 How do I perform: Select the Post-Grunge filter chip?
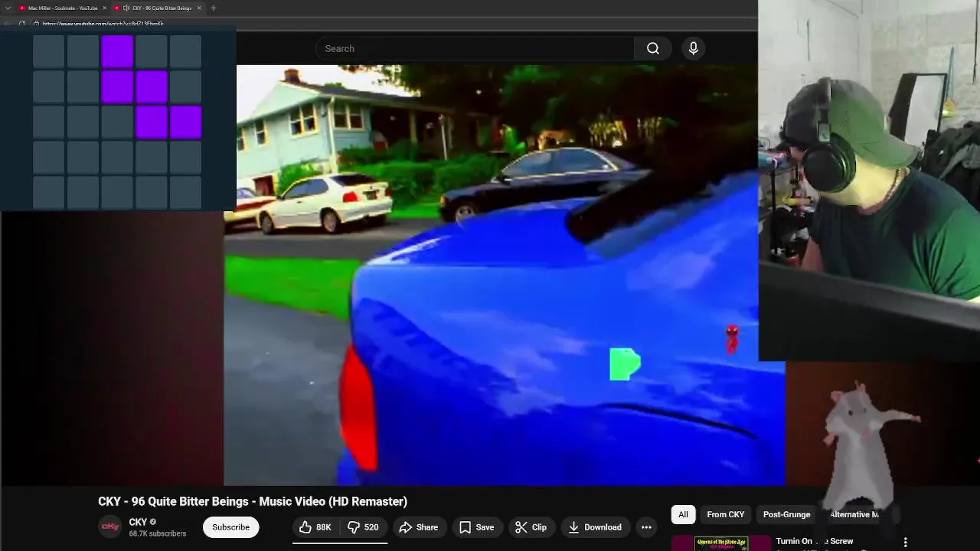point(786,514)
